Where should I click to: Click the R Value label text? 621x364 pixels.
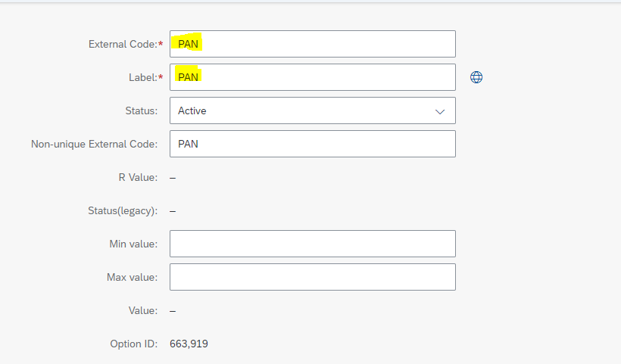coord(138,177)
